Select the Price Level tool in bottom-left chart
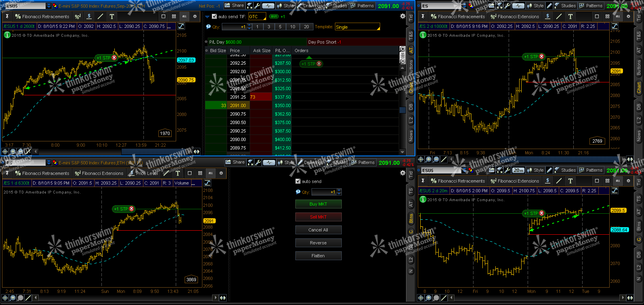The width and height of the screenshot is (644, 305). [143, 173]
